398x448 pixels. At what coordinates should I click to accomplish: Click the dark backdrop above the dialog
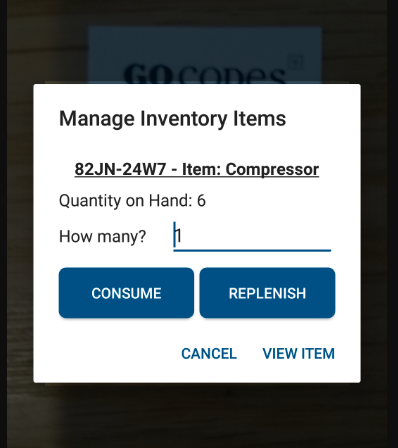(199, 13)
